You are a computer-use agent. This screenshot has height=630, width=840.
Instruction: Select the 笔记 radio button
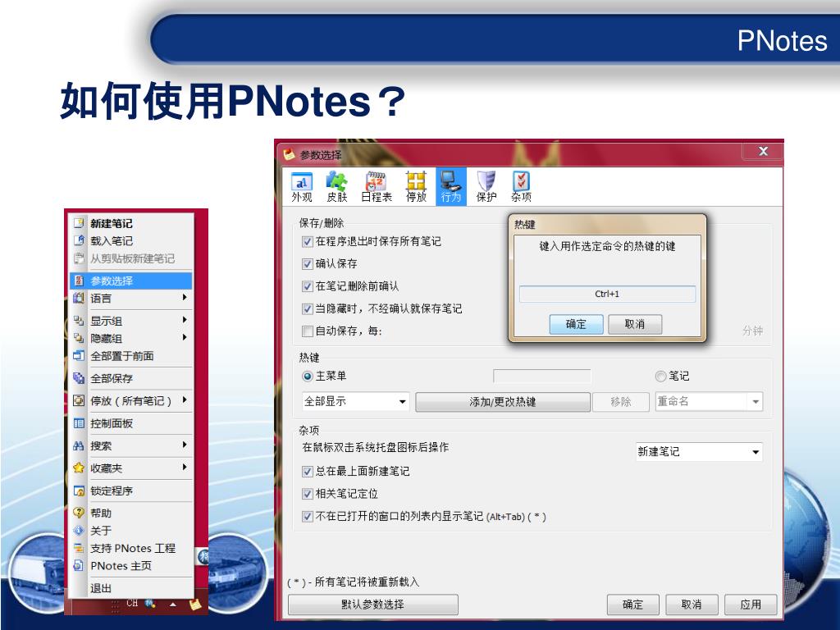point(660,376)
